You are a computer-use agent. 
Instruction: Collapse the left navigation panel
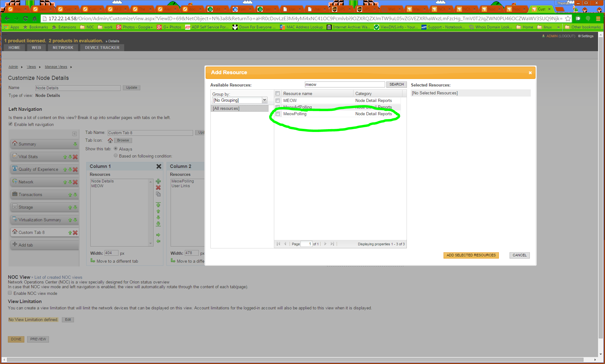pos(75,134)
